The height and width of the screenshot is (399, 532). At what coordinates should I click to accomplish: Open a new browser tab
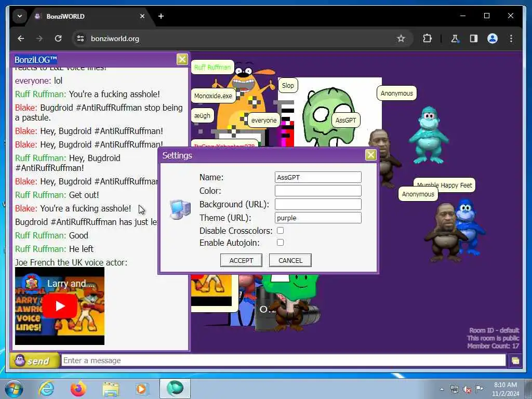(161, 16)
